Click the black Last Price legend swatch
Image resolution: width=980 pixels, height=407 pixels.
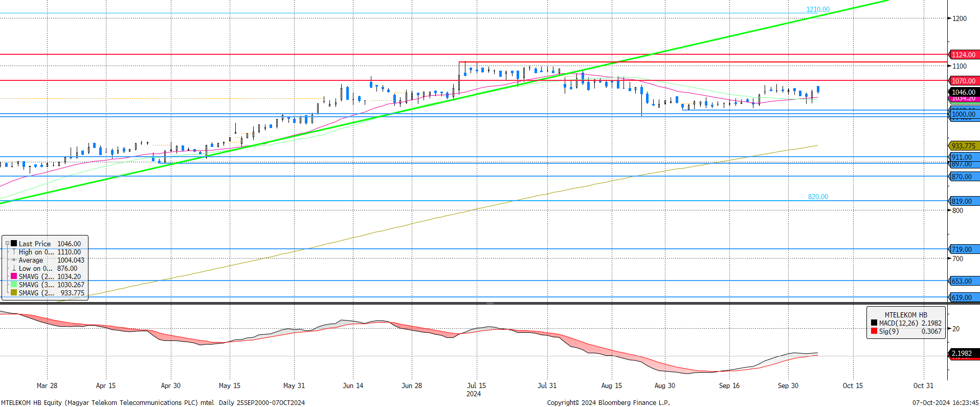coord(14,244)
